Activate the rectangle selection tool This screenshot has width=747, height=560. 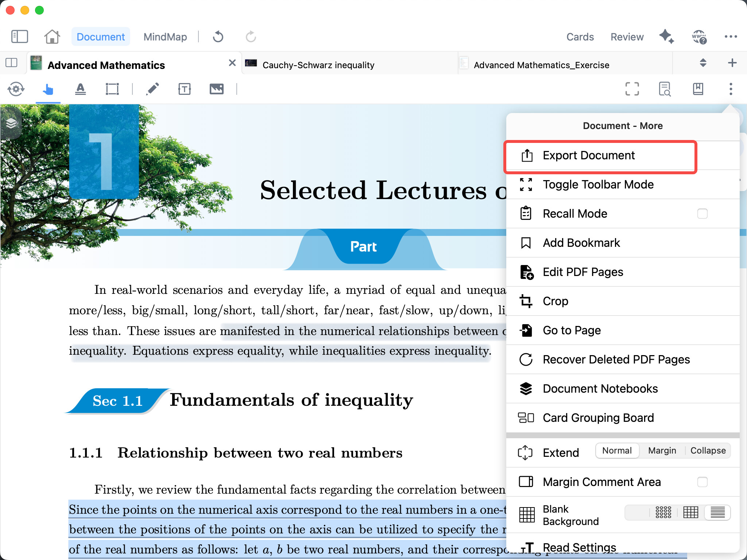point(112,89)
